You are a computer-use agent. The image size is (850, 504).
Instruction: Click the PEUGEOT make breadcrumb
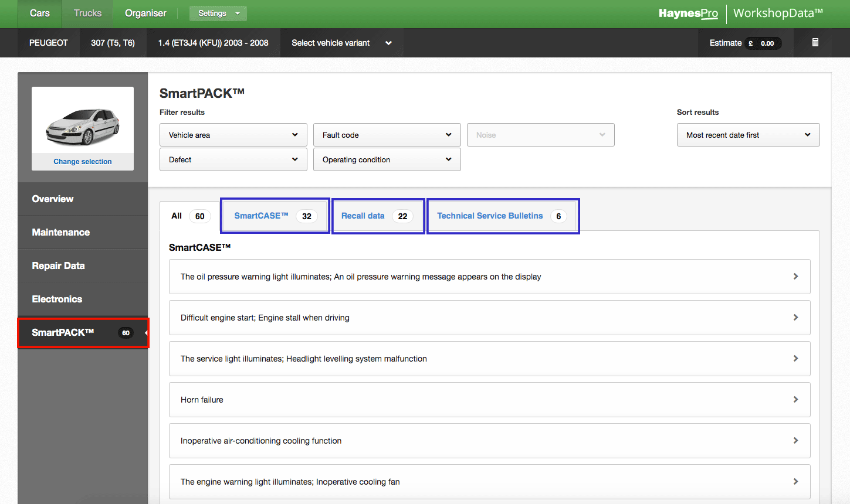[x=49, y=43]
